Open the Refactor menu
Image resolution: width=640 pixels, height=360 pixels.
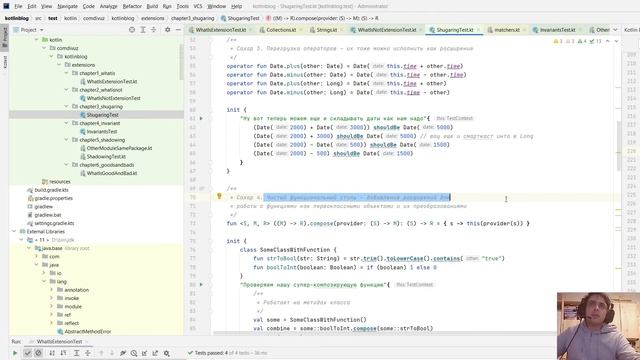(132, 6)
